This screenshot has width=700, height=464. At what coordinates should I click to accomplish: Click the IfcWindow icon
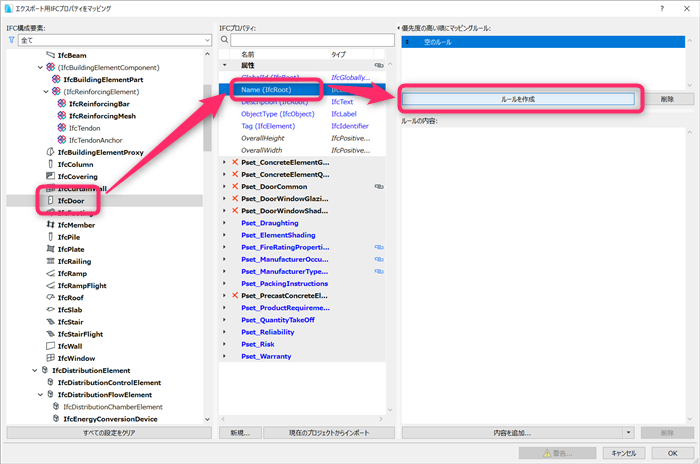[50, 358]
